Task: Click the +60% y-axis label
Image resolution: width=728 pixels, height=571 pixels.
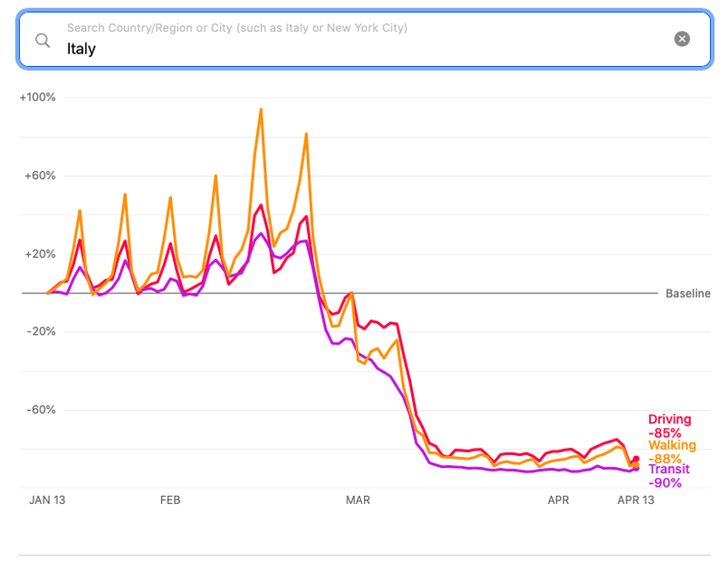Action: pos(40,176)
